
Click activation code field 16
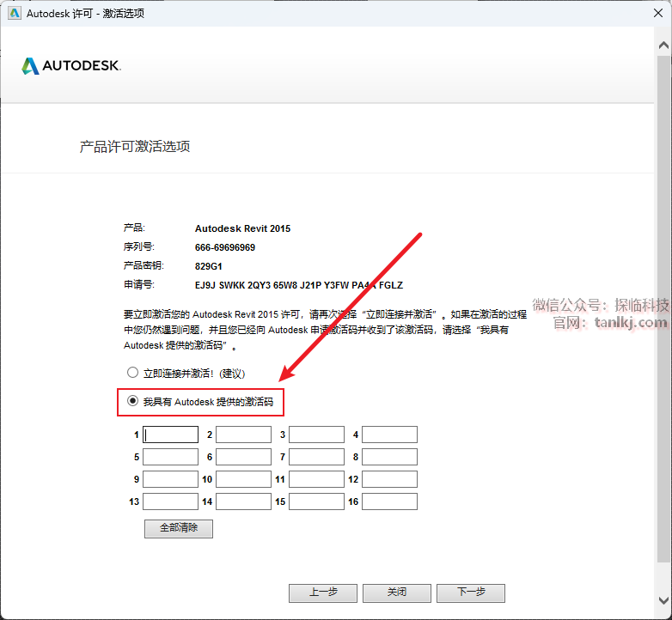pyautogui.click(x=389, y=501)
